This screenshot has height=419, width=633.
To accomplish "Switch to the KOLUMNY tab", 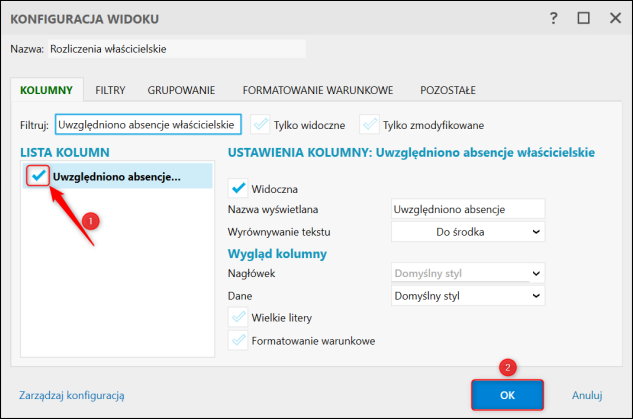I will 46,90.
